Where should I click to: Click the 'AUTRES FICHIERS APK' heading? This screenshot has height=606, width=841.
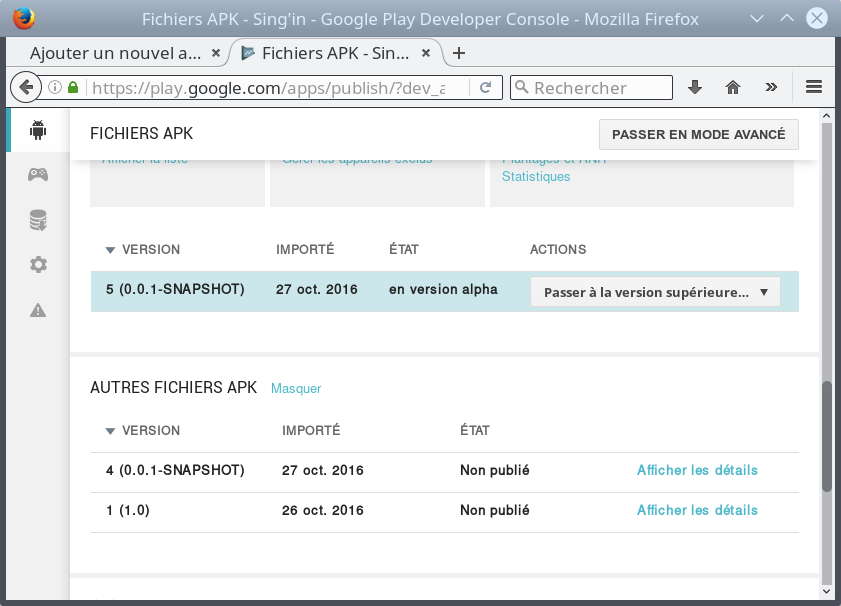point(173,387)
